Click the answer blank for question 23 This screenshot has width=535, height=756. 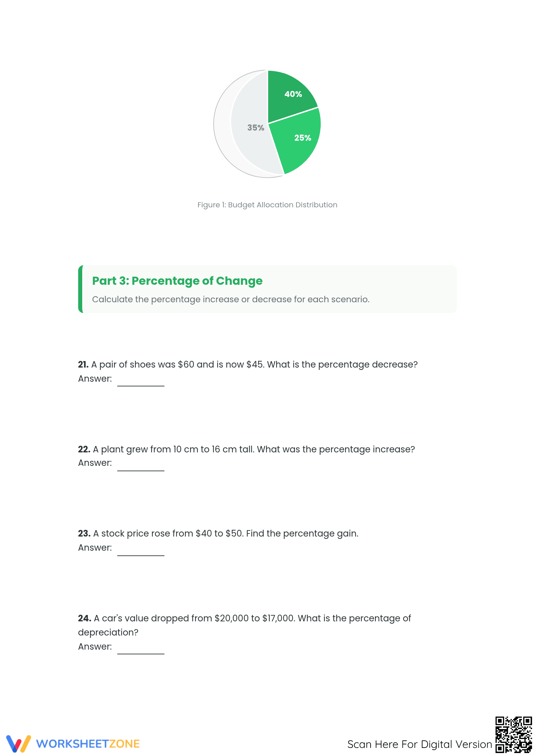[141, 550]
